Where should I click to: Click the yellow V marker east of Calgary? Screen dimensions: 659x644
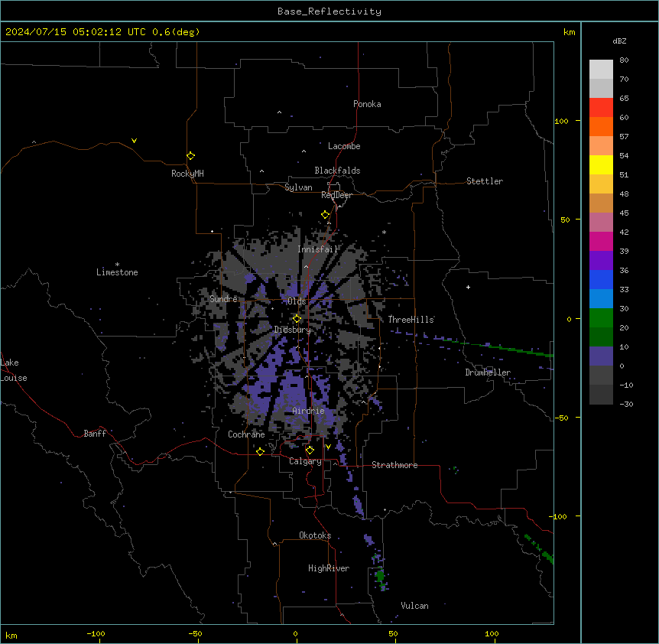coord(328,447)
